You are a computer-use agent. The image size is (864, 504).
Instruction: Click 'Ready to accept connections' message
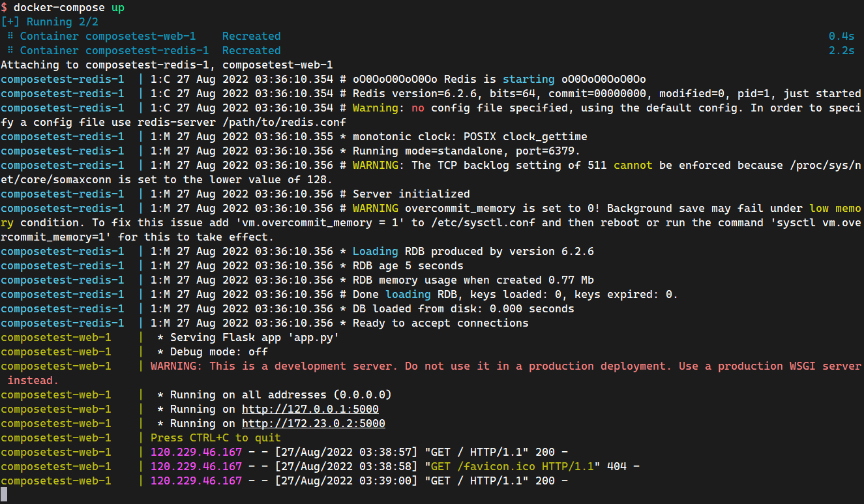coord(440,323)
